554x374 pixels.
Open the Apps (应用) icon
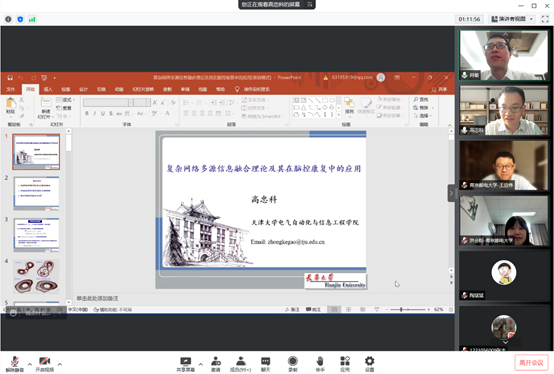[345, 364]
